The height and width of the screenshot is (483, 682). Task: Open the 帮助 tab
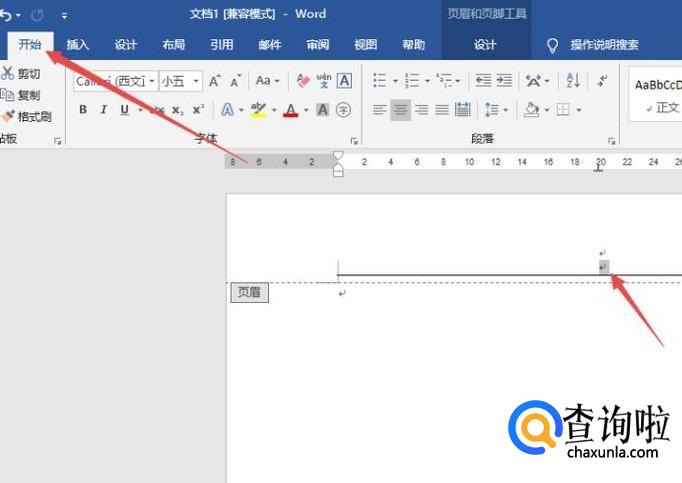[x=413, y=44]
